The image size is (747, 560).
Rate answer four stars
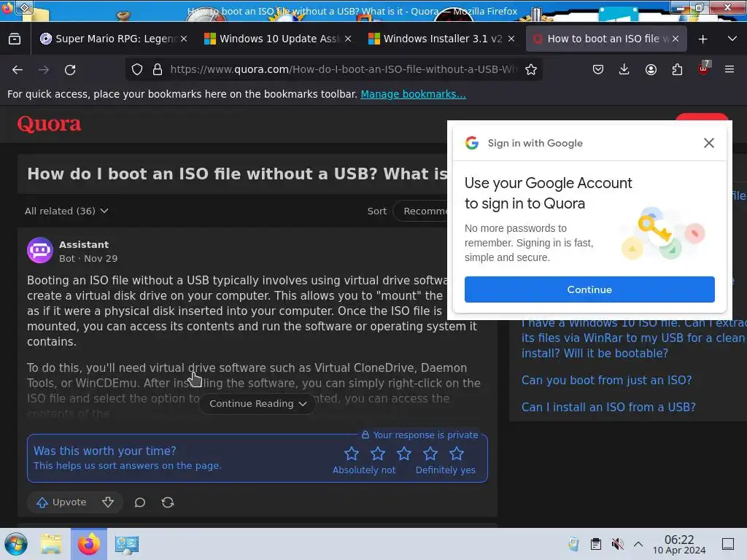coord(430,454)
